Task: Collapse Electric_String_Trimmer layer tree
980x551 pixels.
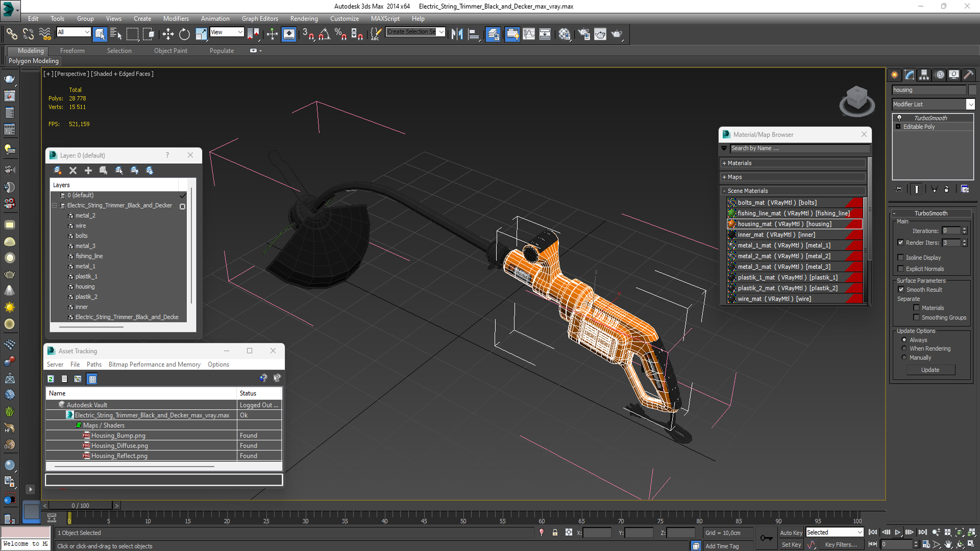Action: [55, 206]
